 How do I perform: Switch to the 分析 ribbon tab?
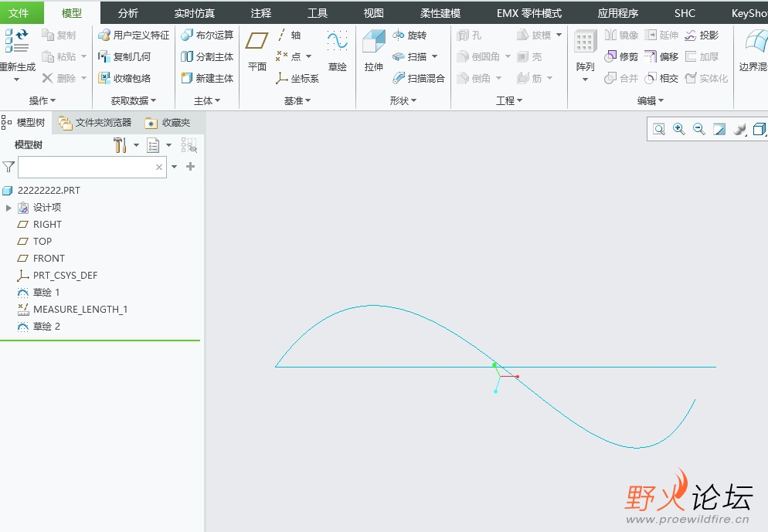[x=127, y=13]
